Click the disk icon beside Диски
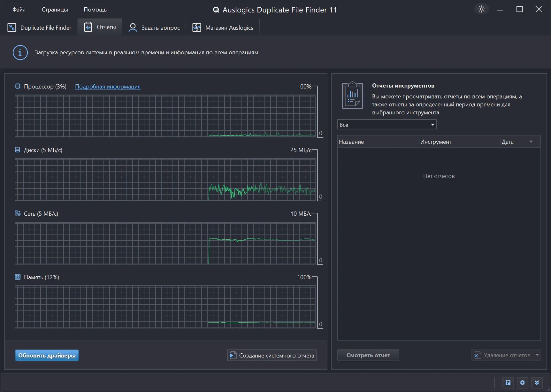Image resolution: width=551 pixels, height=392 pixels. [18, 150]
